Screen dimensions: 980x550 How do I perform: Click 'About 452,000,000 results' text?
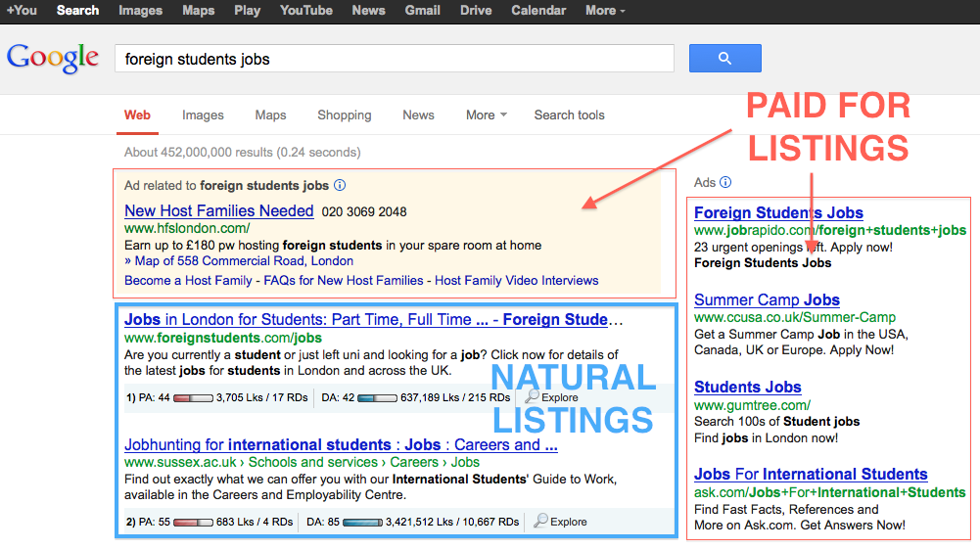199,152
